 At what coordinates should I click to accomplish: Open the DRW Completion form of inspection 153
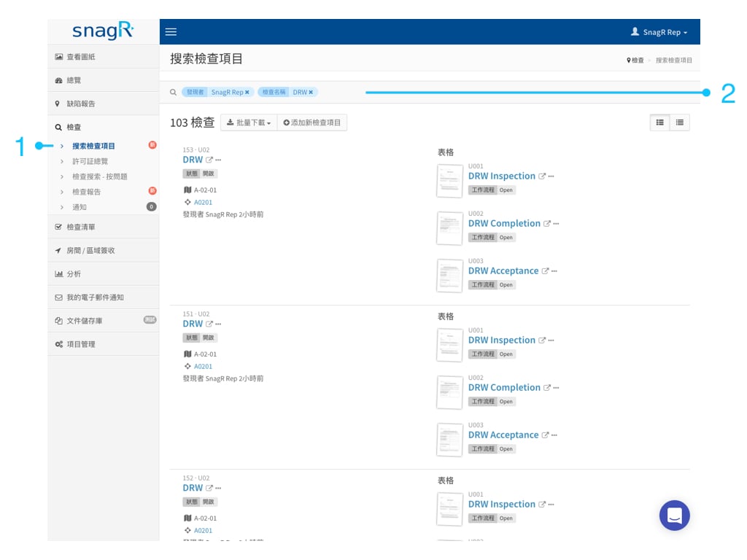pos(504,223)
